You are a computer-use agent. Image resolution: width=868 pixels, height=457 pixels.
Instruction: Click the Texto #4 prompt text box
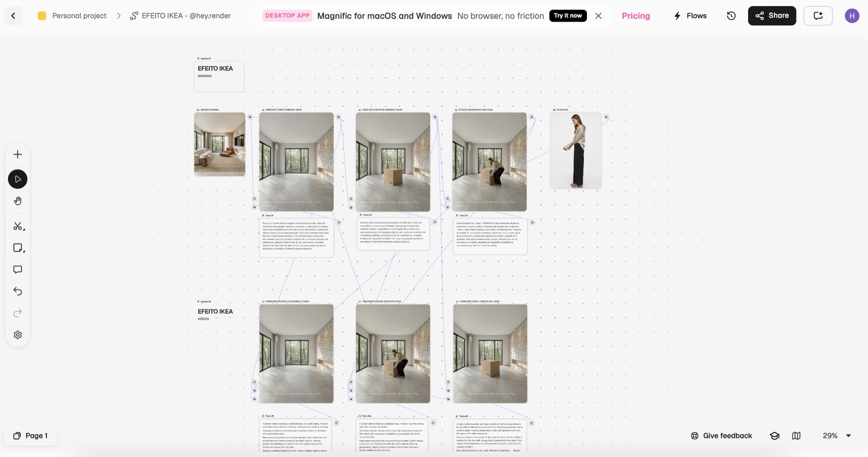click(x=393, y=234)
